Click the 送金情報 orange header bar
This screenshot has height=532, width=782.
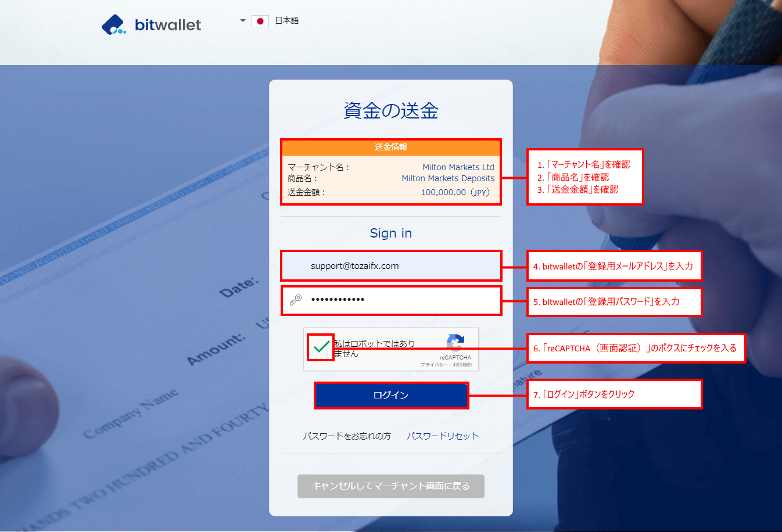coord(390,147)
